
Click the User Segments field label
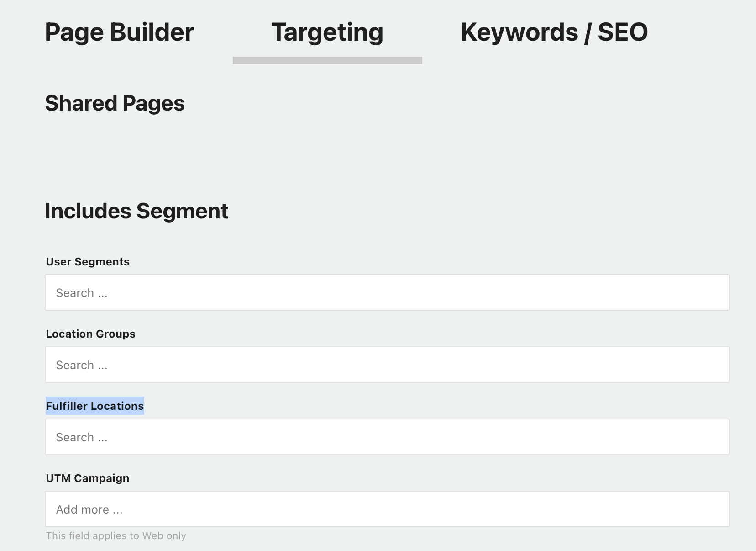pos(88,262)
